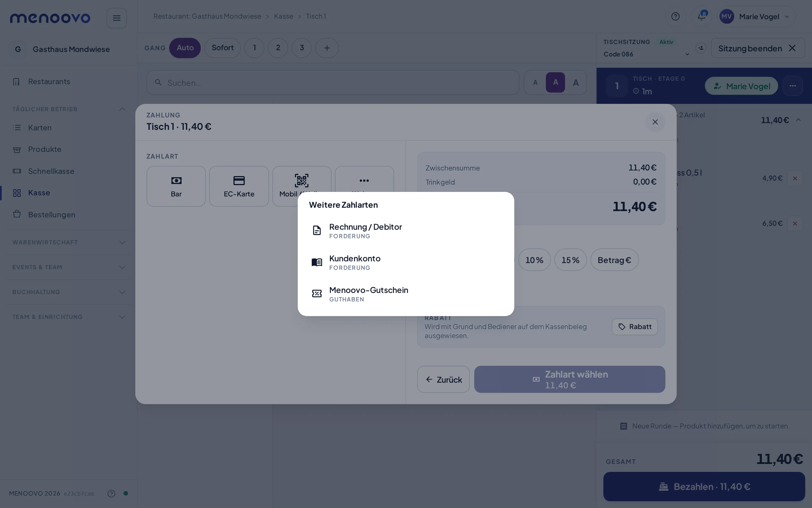The height and width of the screenshot is (508, 812).
Task: Select Rechnung / Debitor payment method
Action: pos(406,231)
